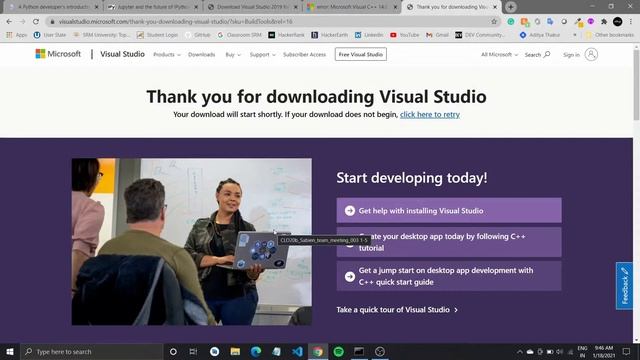Image resolution: width=640 pixels, height=360 pixels.
Task: Expand the Buy dropdown
Action: [x=233, y=54]
